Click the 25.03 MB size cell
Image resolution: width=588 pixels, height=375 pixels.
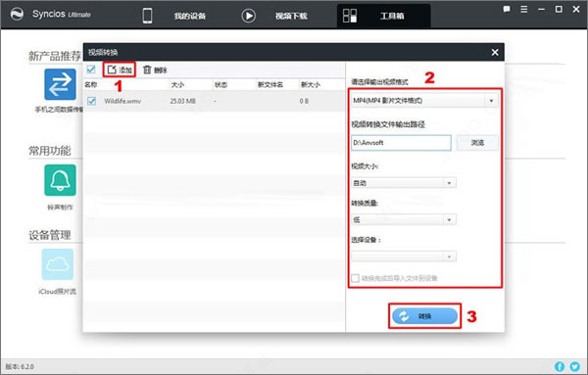click(183, 101)
